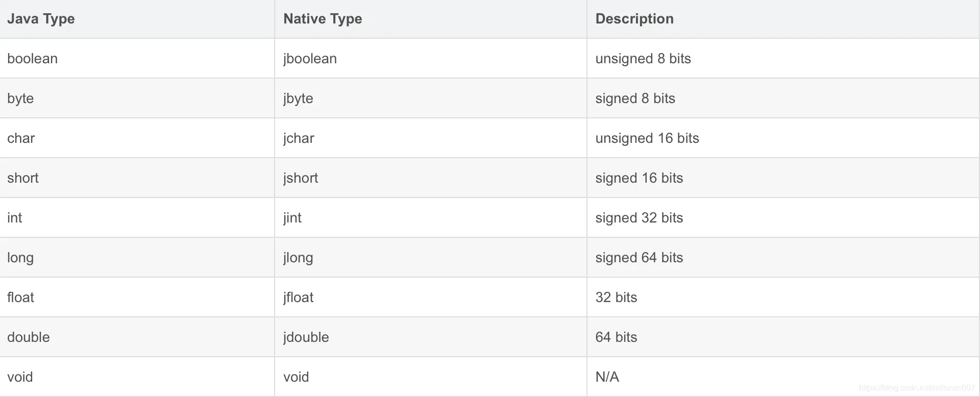
Task: Click the long Java type cell
Action: point(20,258)
